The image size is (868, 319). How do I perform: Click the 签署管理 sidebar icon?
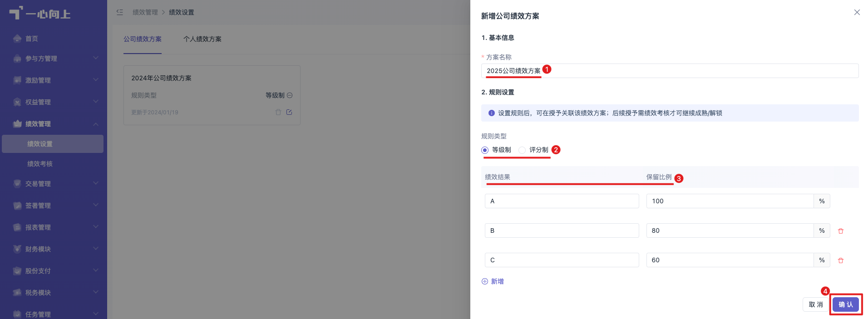17,206
